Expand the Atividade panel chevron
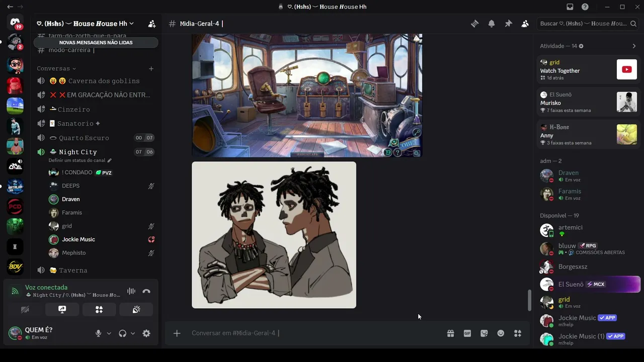 tap(634, 46)
